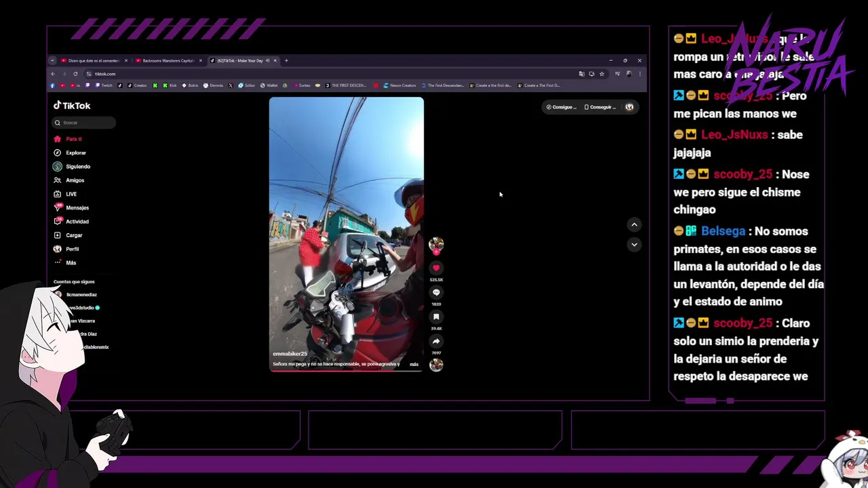Open the spinning sound disc icon
868x488 pixels.
436,365
